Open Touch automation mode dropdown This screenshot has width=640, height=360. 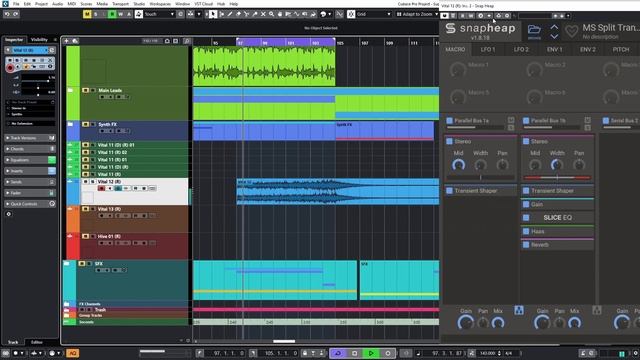coord(159,14)
